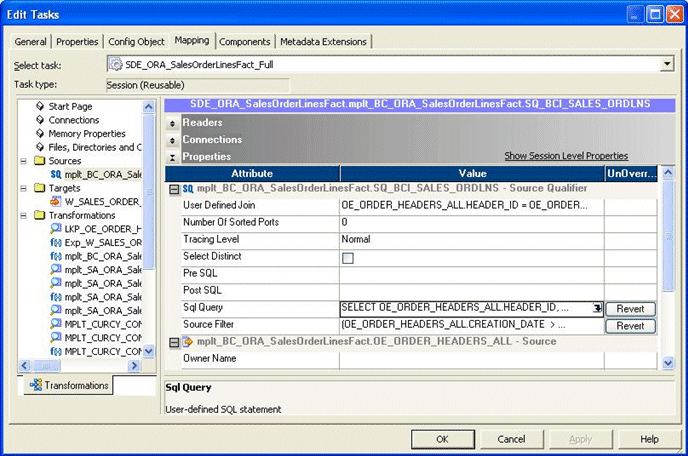Click the Value column header
Viewport: 688px width, 456px height.
[472, 173]
